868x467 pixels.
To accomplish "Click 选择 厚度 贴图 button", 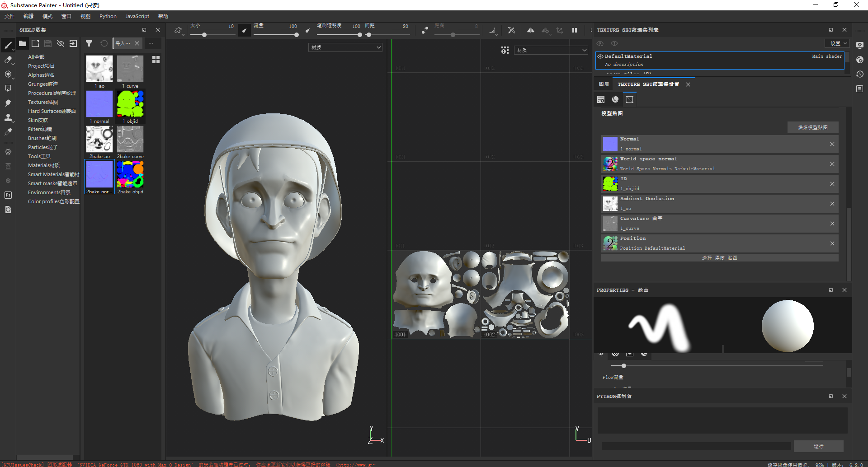I will [720, 258].
